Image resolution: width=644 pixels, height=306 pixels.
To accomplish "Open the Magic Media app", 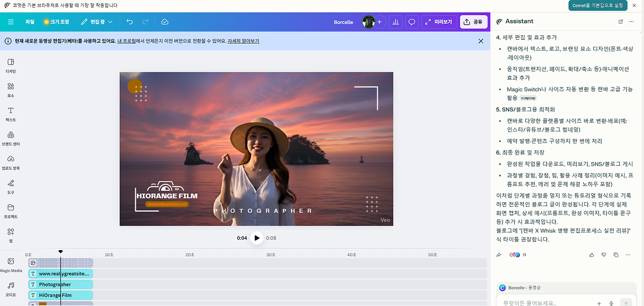I will click(11, 265).
